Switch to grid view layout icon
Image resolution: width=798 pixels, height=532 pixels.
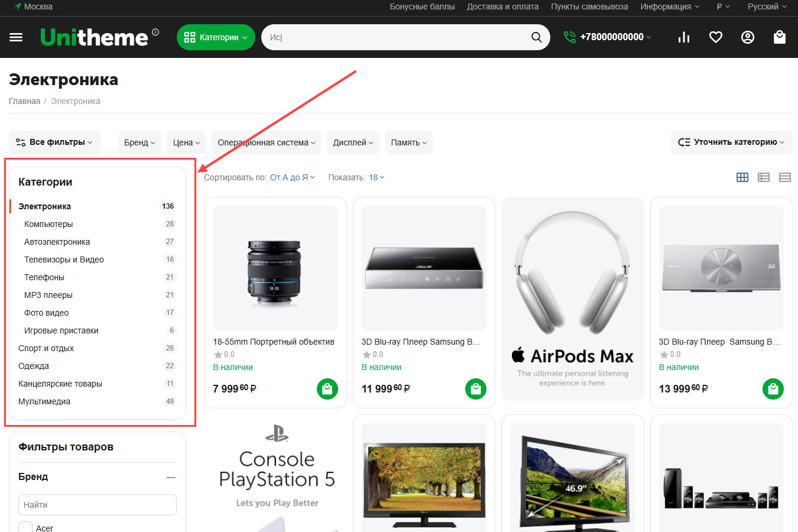tap(742, 177)
